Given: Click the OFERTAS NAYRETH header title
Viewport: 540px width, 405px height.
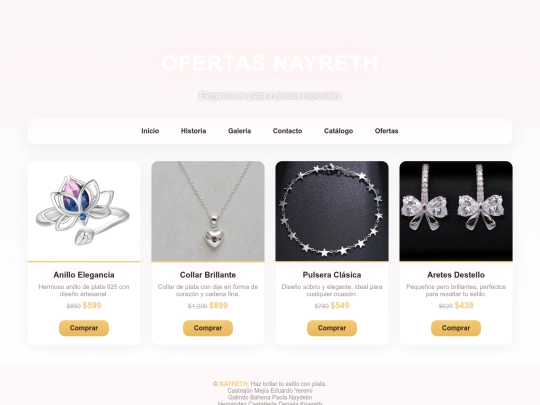Looking at the screenshot, I should coord(270,63).
